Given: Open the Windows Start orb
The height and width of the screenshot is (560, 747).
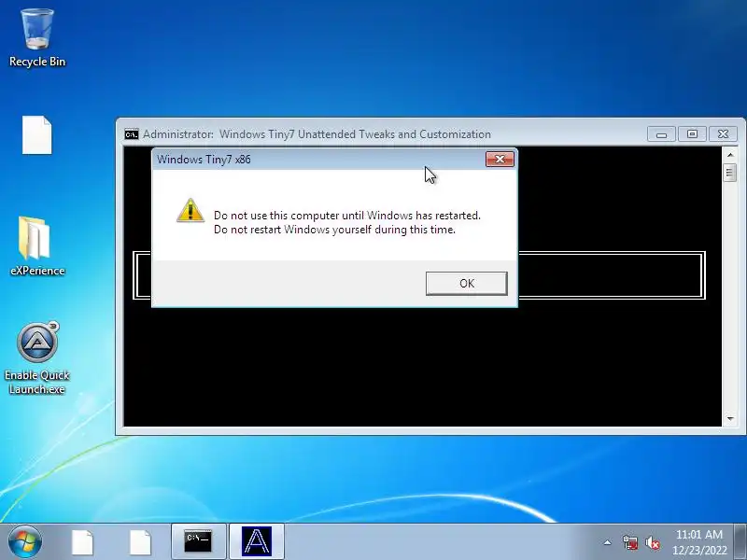Looking at the screenshot, I should (25, 541).
